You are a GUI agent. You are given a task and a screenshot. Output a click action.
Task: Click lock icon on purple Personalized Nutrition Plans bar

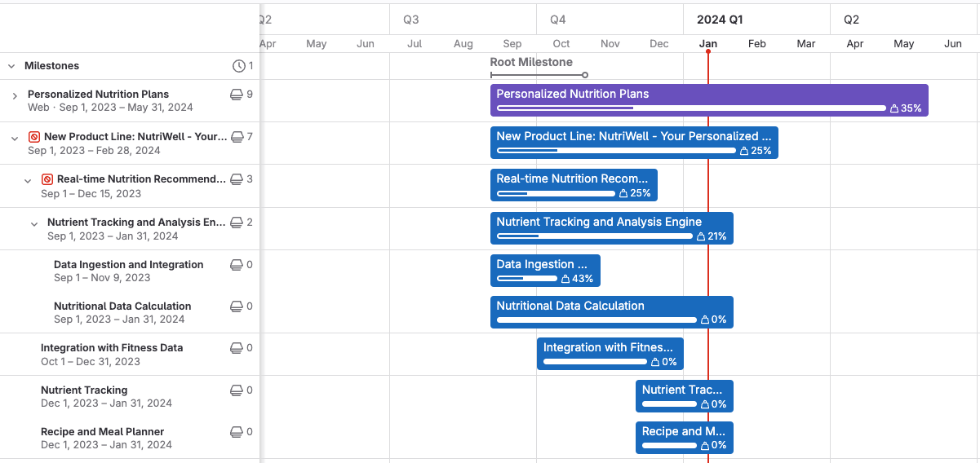pos(894,108)
